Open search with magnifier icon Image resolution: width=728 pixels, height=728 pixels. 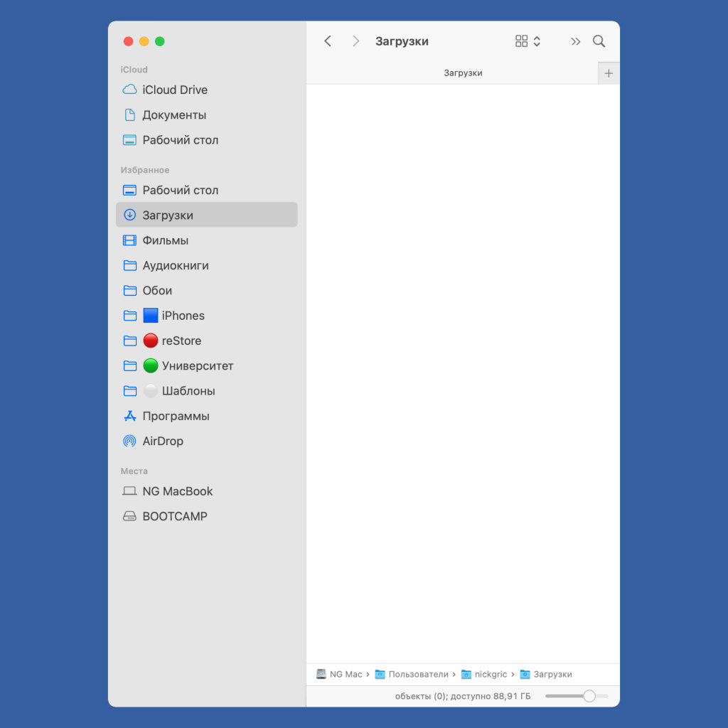(x=599, y=41)
